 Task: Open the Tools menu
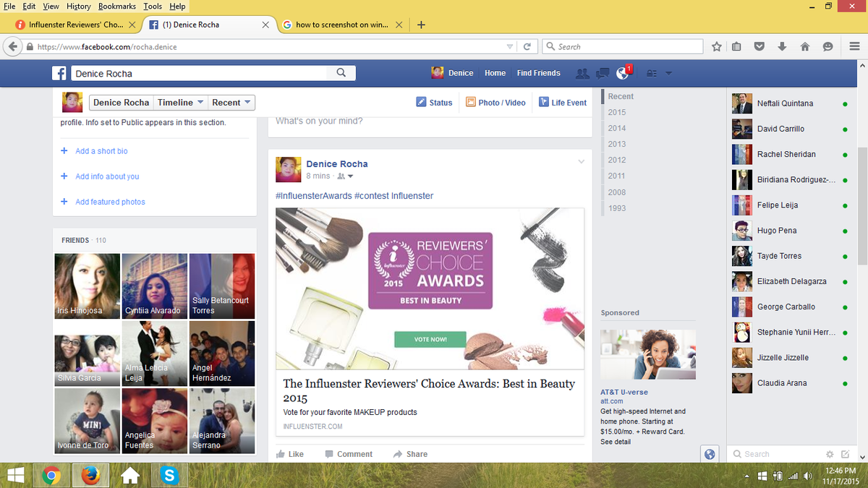153,7
